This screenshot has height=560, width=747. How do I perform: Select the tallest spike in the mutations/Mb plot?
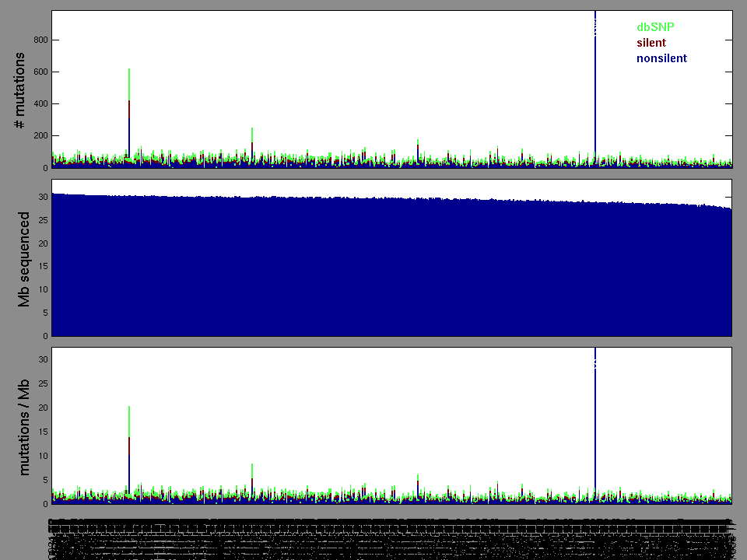[x=595, y=420]
